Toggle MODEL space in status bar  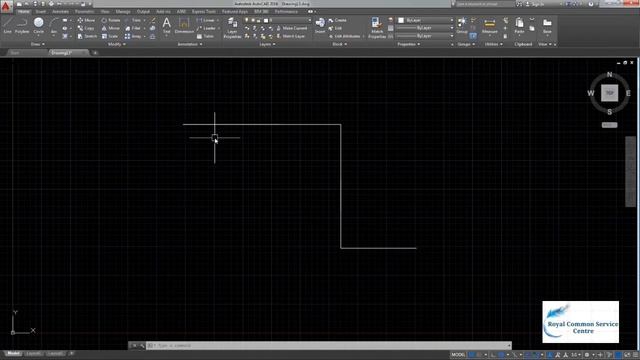pyautogui.click(x=458, y=355)
